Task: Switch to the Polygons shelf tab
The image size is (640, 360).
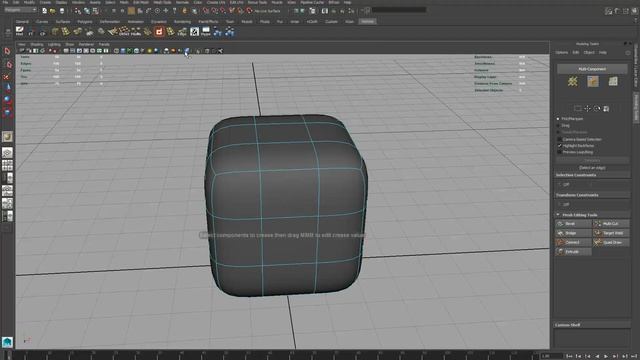Action: (x=85, y=22)
